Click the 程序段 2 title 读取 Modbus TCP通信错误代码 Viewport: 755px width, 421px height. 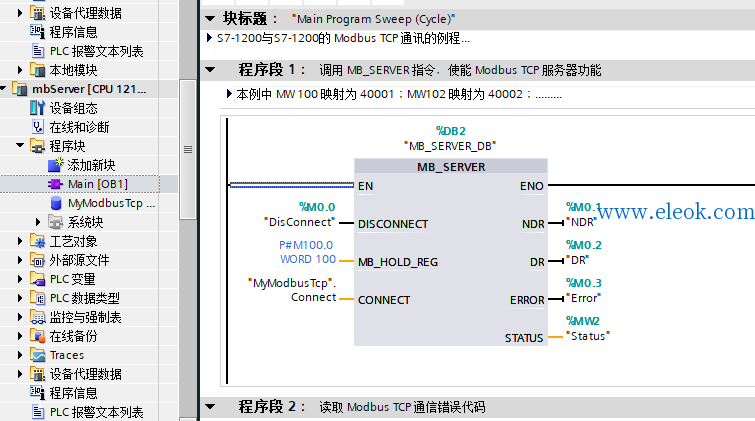[402, 407]
